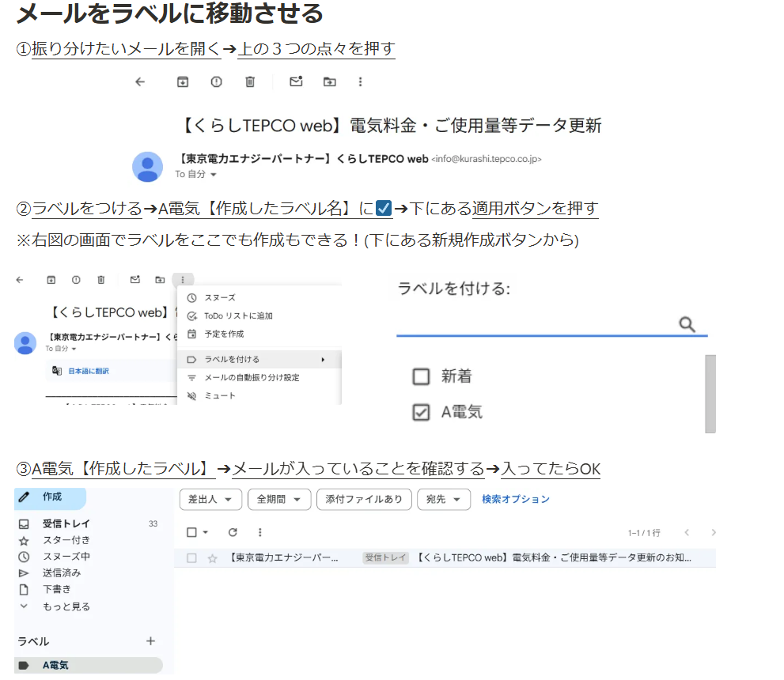
Task: Open the A電気 label in the sidebar
Action: tap(89, 666)
